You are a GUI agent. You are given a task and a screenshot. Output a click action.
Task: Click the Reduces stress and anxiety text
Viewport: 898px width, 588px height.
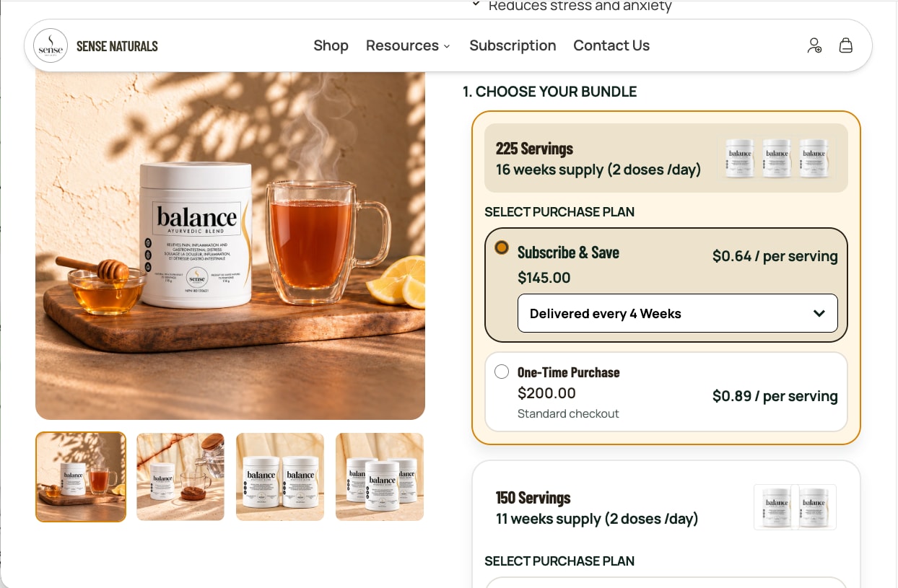580,6
